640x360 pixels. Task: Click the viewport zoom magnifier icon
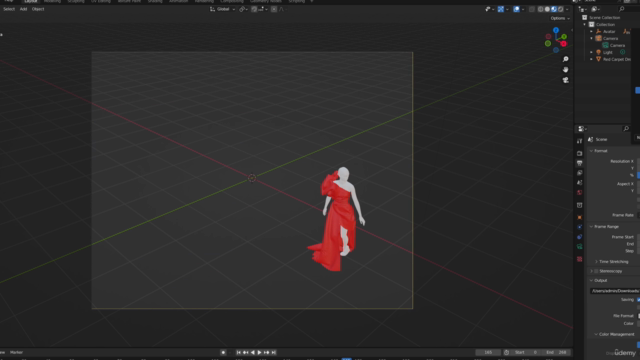566,59
